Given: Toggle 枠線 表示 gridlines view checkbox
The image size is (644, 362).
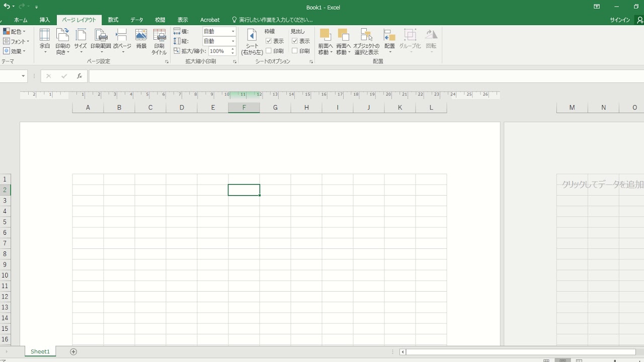Looking at the screenshot, I should coord(269,41).
